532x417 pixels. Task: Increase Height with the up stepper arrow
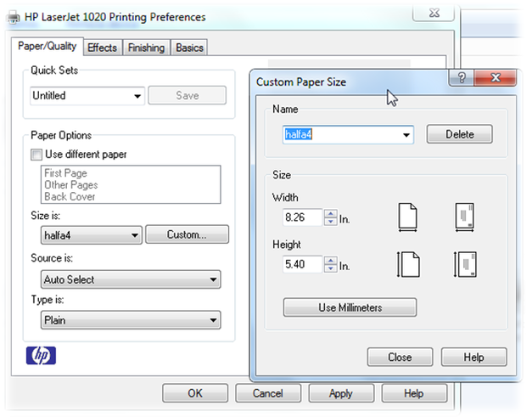(x=330, y=261)
